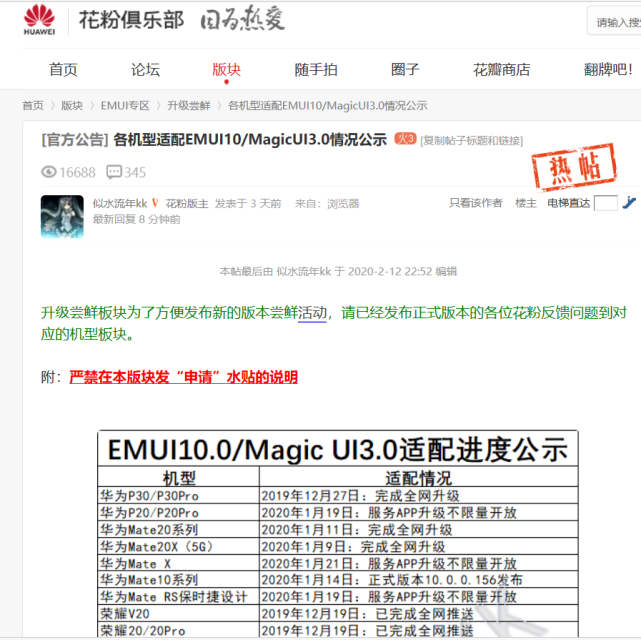Click 复制帖子标题和链接 link

472,141
